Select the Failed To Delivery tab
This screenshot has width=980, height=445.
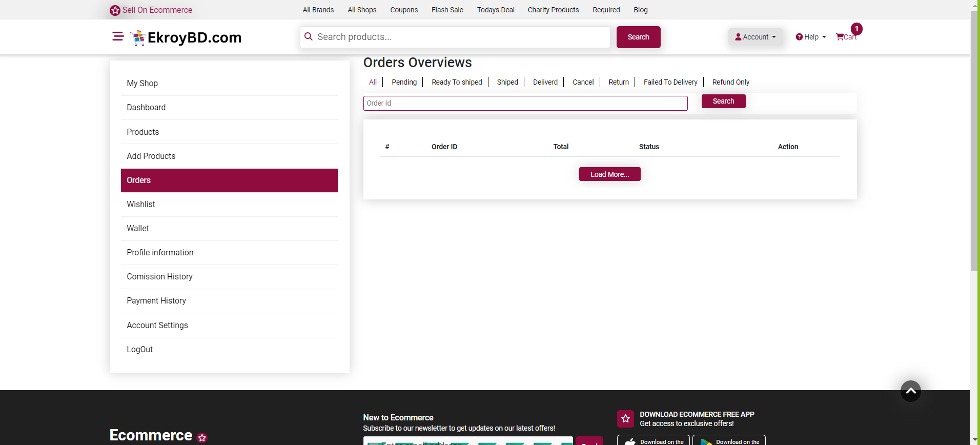[670, 82]
